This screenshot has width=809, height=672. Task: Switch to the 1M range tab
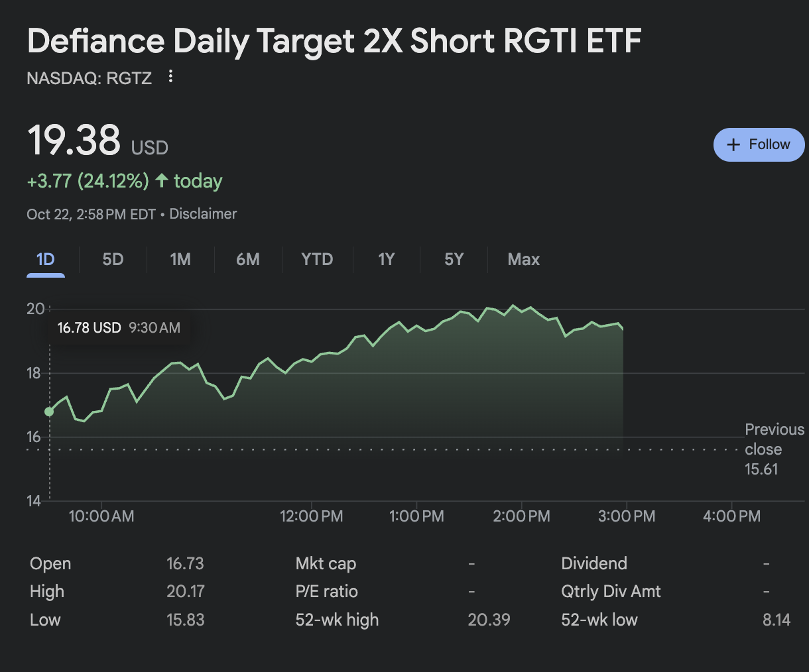180,259
